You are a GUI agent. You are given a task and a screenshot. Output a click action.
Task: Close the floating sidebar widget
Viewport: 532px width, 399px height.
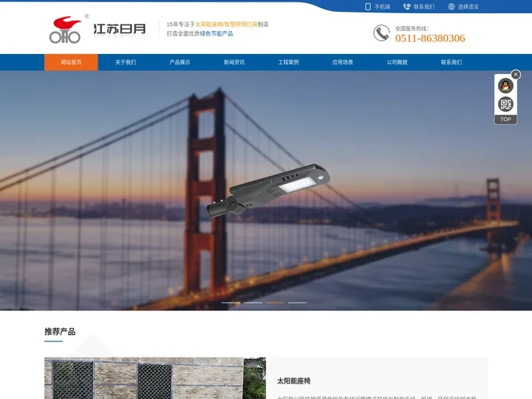[516, 75]
